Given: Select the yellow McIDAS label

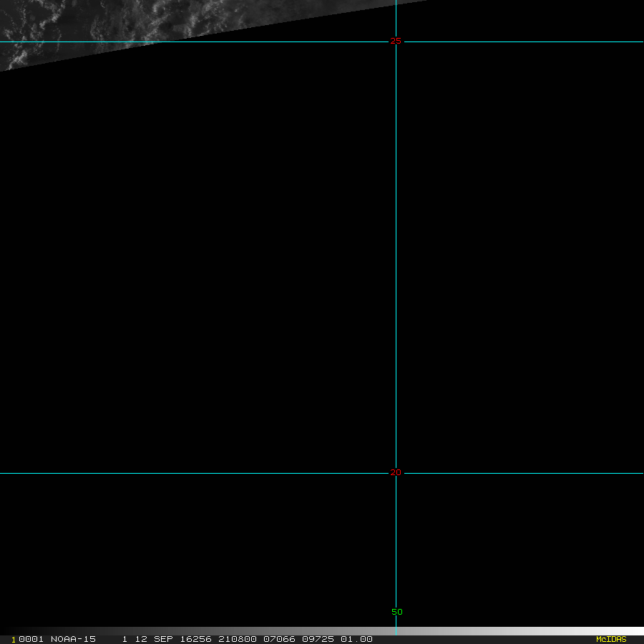Looking at the screenshot, I should [611, 639].
